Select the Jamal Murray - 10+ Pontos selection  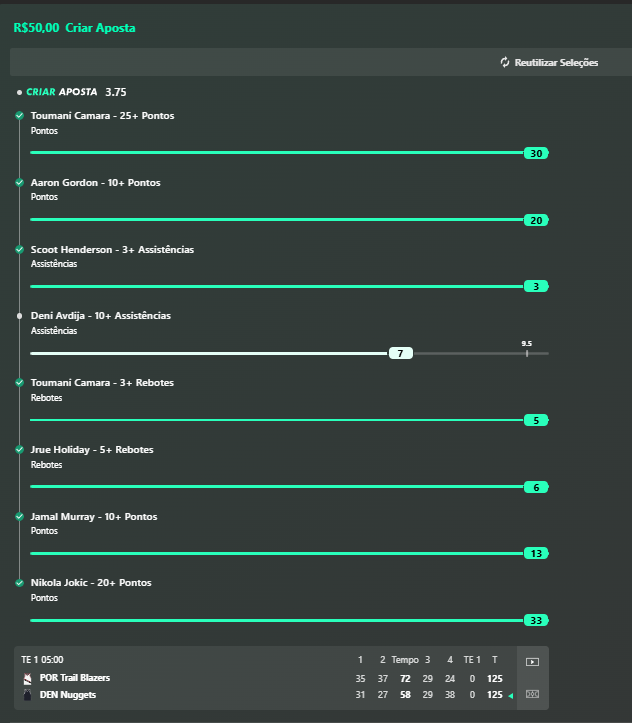94,516
